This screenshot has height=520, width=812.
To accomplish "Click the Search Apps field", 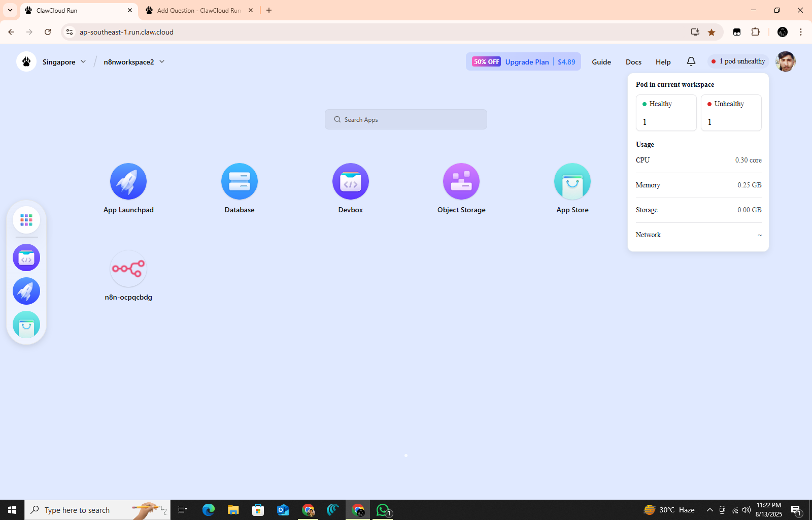I will [x=406, y=119].
